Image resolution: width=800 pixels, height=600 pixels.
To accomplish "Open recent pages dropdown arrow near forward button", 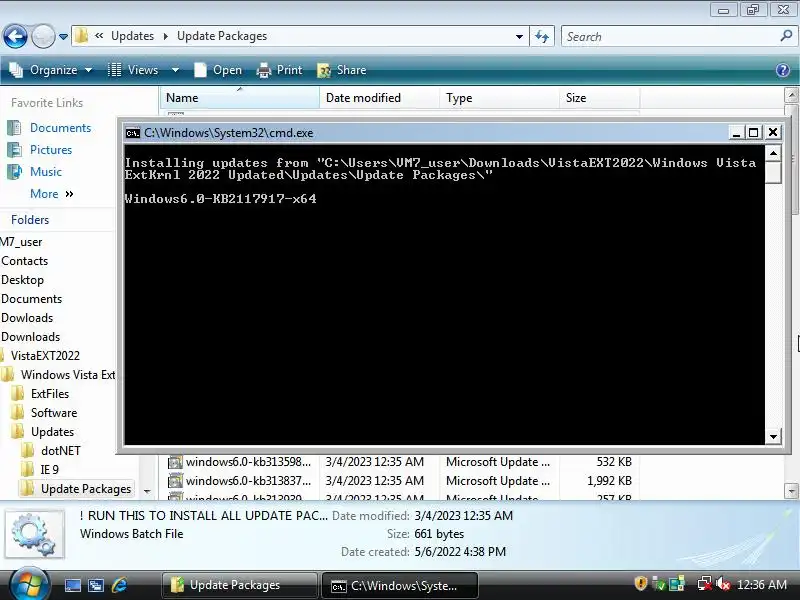I will (63, 37).
